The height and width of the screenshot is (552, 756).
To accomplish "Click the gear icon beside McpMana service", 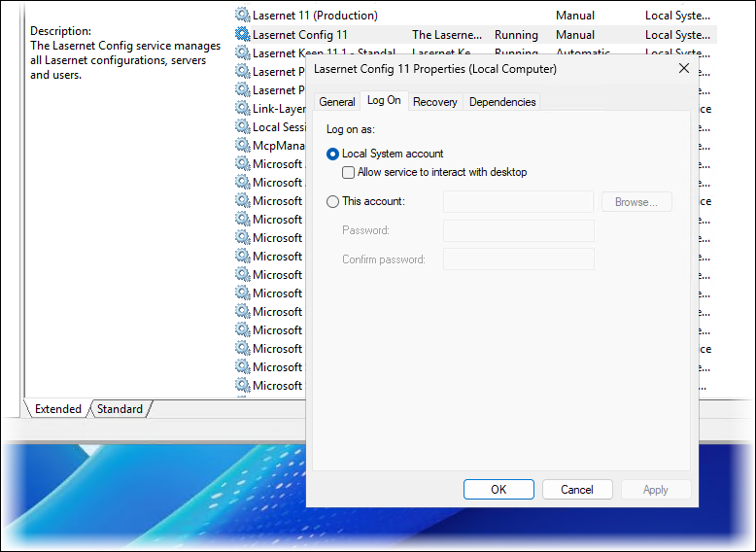I will point(243,145).
